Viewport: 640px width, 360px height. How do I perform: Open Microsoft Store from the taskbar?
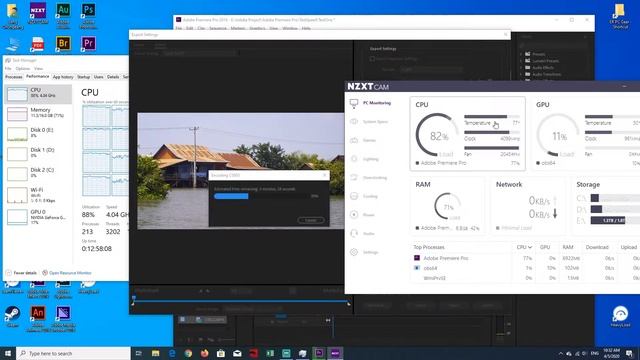[221, 353]
